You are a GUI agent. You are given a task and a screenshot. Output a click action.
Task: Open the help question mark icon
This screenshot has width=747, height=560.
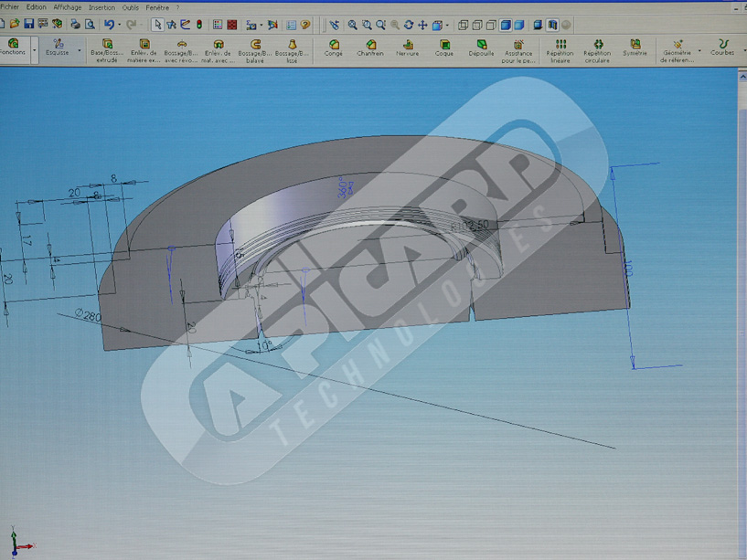tap(305, 25)
